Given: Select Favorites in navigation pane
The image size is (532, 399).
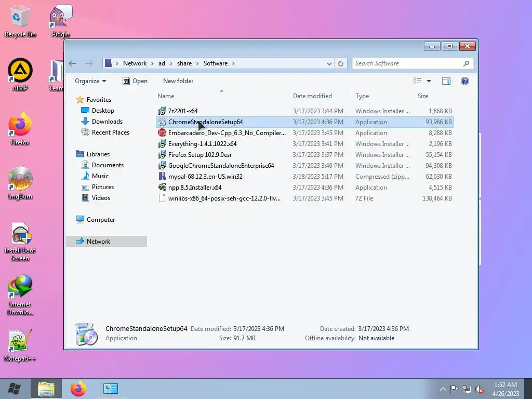Looking at the screenshot, I should pyautogui.click(x=94, y=99).
